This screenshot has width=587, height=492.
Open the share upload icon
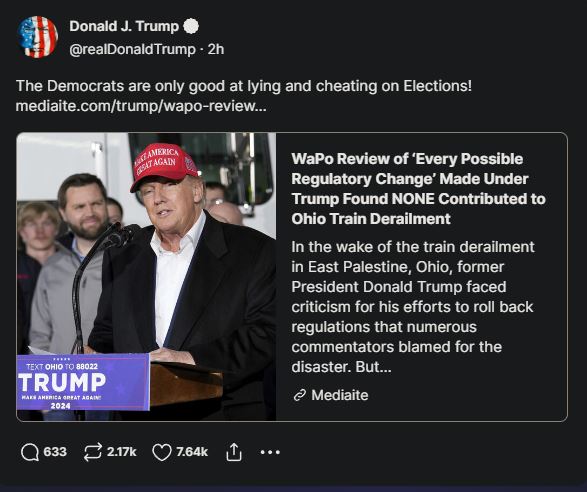point(234,452)
